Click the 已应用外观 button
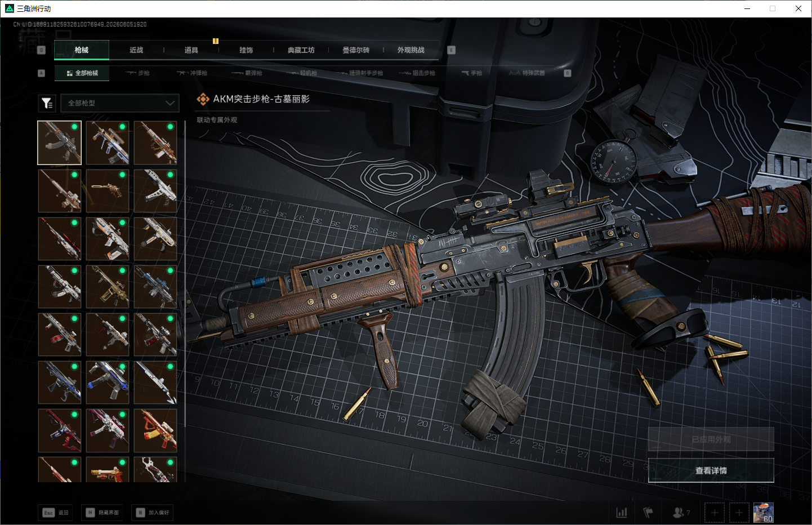 (x=711, y=439)
